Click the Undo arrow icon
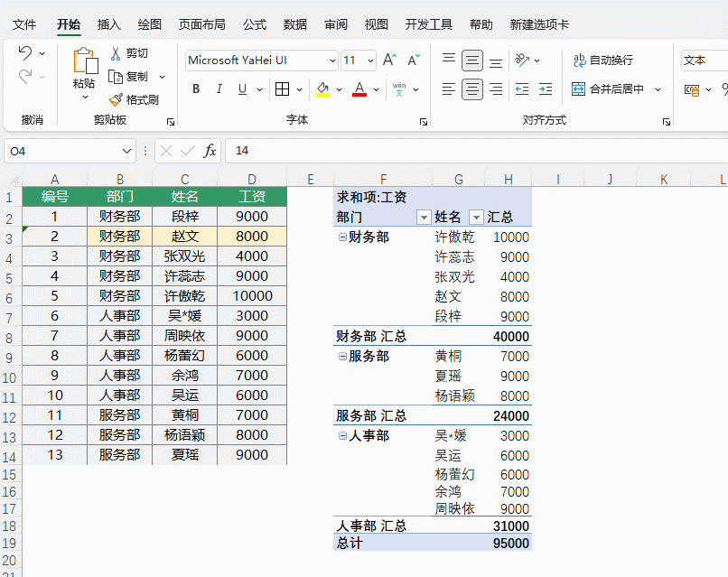The width and height of the screenshot is (728, 577). coord(24,52)
